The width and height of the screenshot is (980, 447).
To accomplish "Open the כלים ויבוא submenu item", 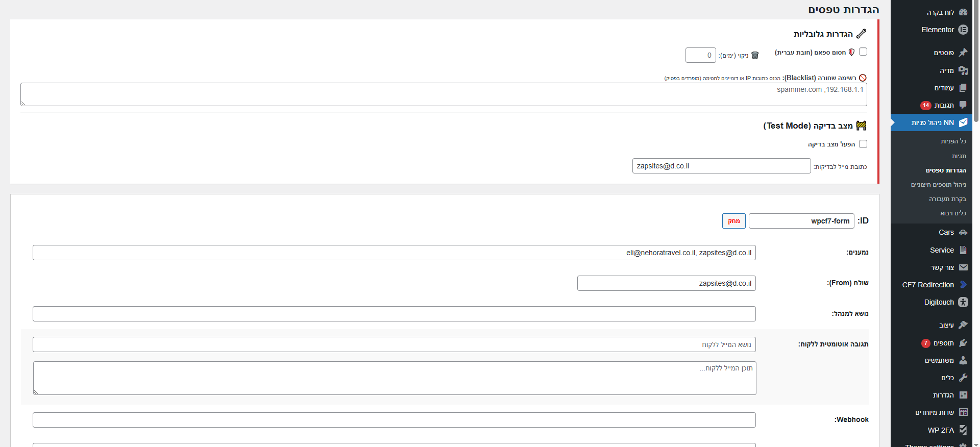I will (953, 213).
